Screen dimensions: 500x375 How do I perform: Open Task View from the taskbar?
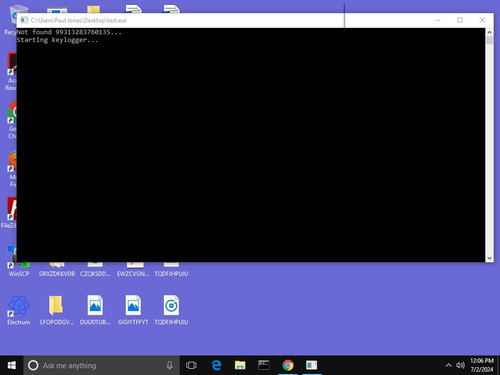pyautogui.click(x=191, y=365)
